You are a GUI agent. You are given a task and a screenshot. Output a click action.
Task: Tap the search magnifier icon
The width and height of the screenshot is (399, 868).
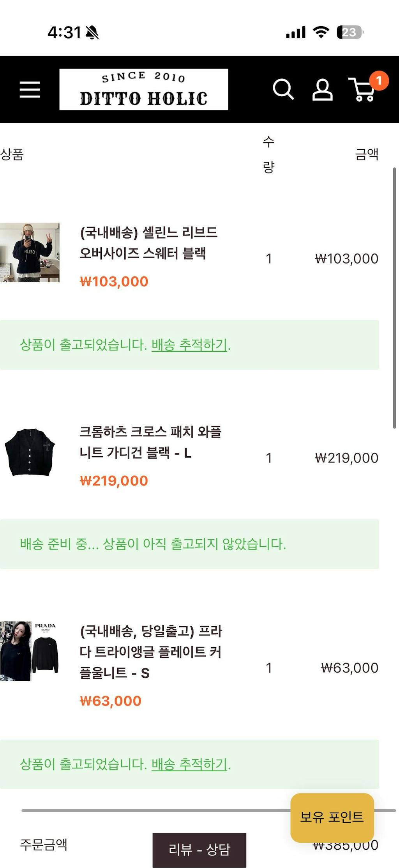coord(283,90)
